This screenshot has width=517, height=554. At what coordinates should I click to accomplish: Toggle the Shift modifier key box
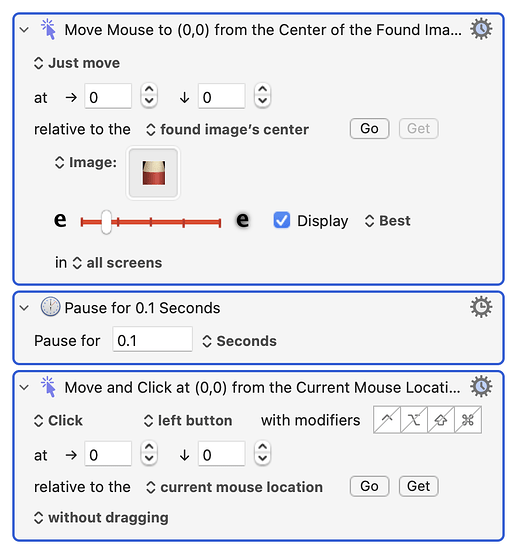441,420
